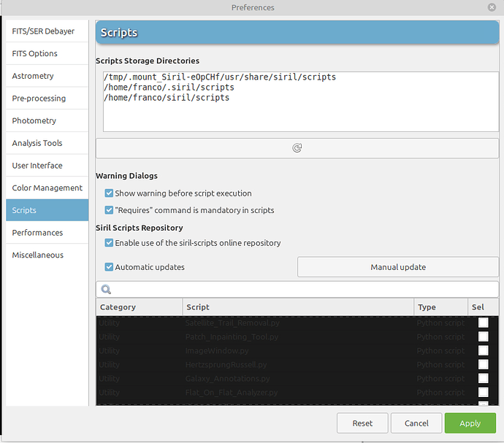This screenshot has height=443, width=504.
Task: Click the Manual update button
Action: pyautogui.click(x=398, y=267)
